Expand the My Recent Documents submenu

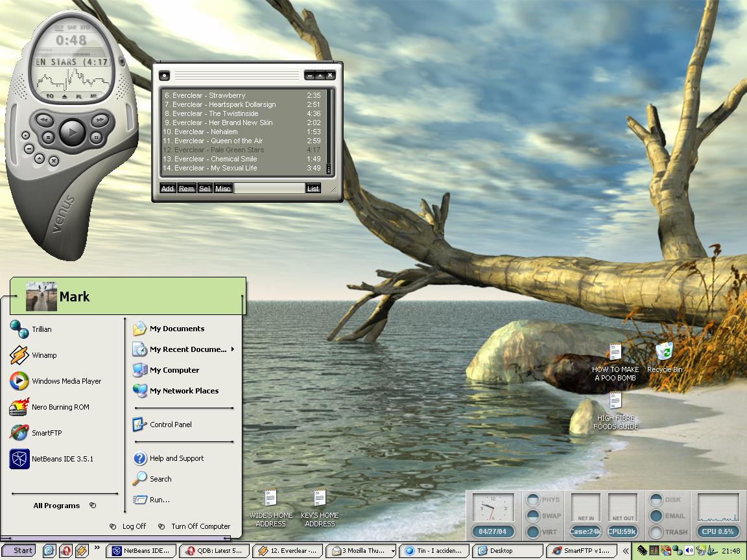click(188, 349)
